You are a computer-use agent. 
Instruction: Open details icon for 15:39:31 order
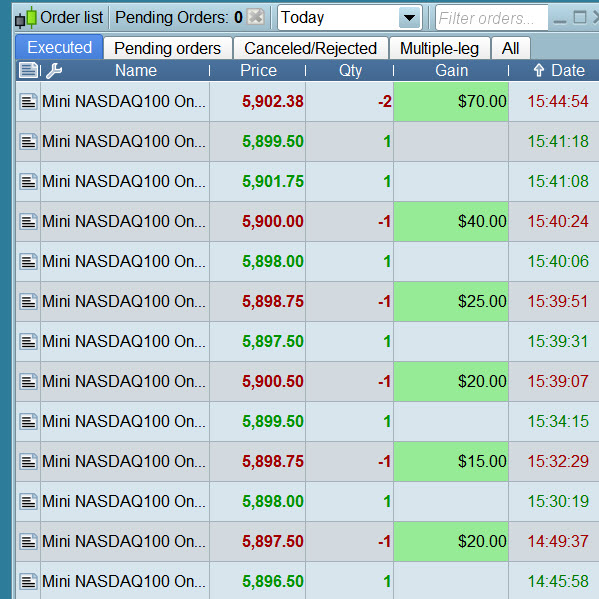point(28,342)
